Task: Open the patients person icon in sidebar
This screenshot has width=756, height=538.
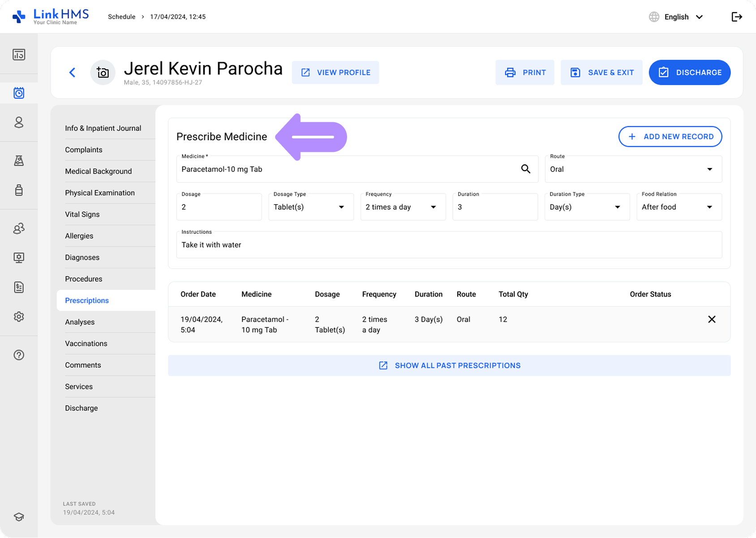Action: click(x=19, y=122)
